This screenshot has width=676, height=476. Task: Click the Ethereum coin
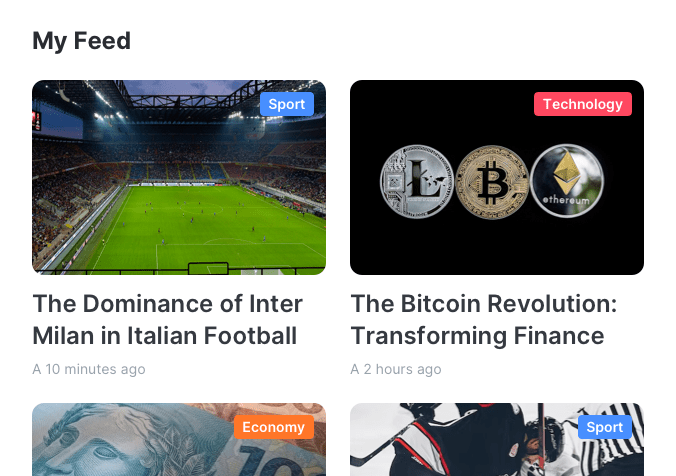pyautogui.click(x=567, y=181)
